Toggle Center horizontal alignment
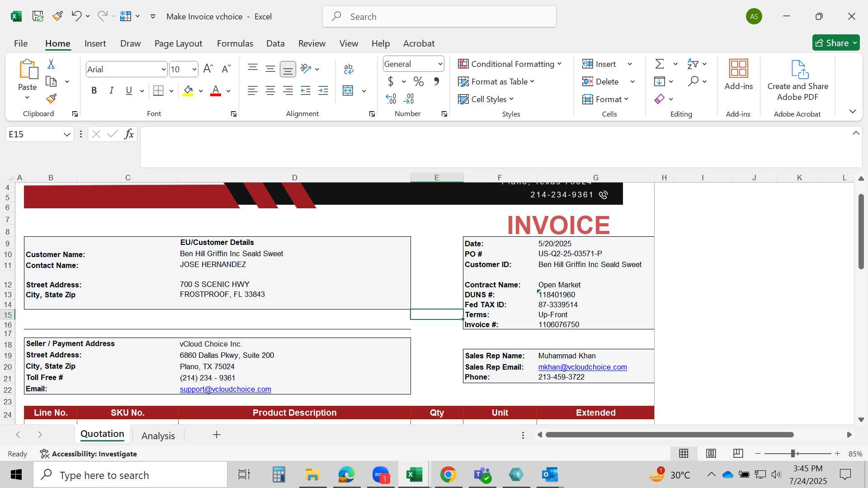This screenshot has width=868, height=488. 270,91
